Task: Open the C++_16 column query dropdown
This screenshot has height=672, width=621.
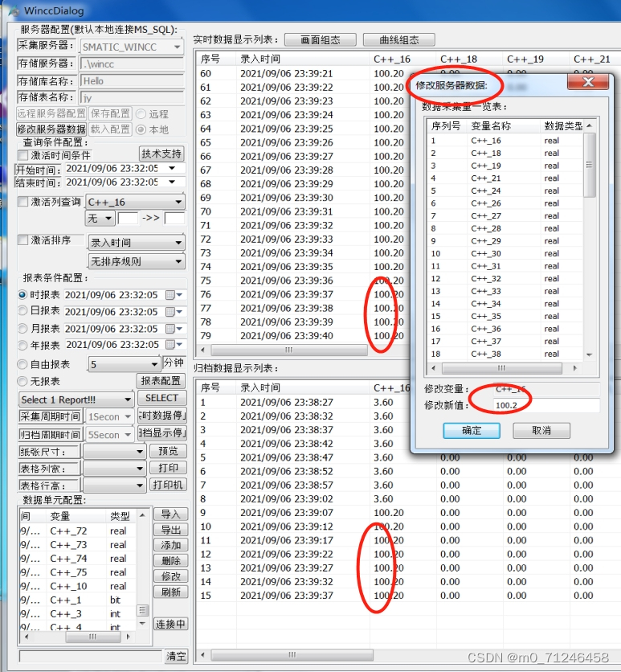Action: tap(178, 202)
